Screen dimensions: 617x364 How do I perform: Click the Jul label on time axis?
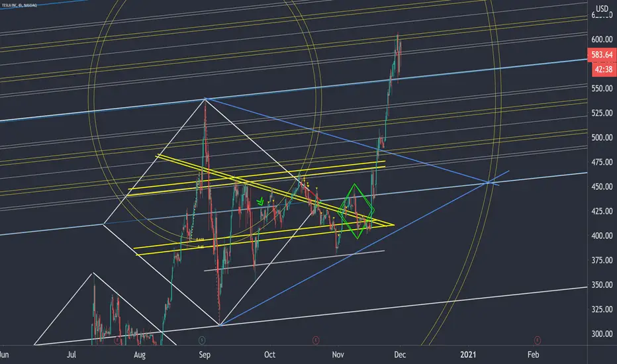click(71, 355)
